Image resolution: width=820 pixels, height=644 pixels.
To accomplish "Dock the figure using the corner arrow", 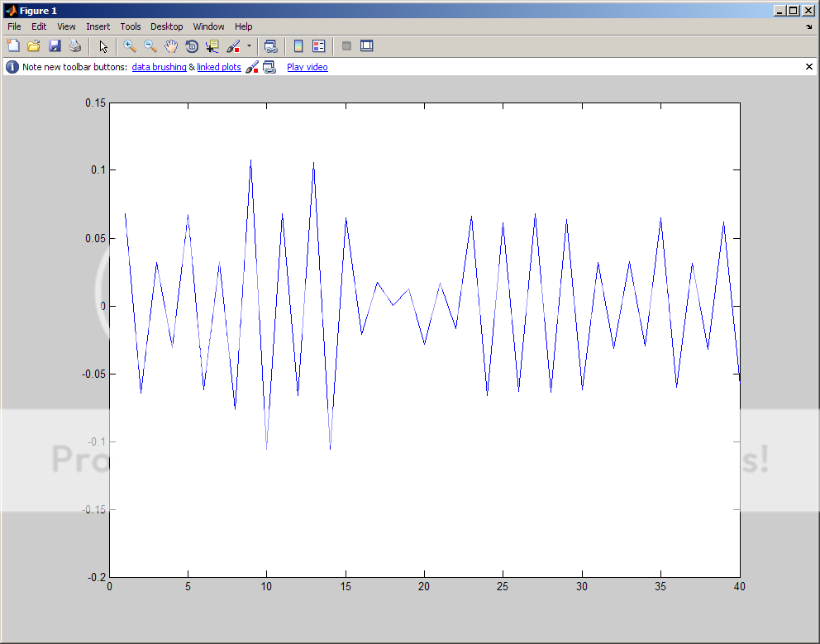I will click(808, 27).
